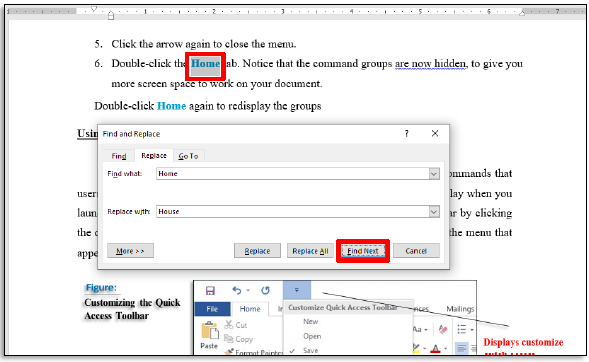The height and width of the screenshot is (362, 589).
Task: Click the Replace with text field
Action: [x=293, y=211]
